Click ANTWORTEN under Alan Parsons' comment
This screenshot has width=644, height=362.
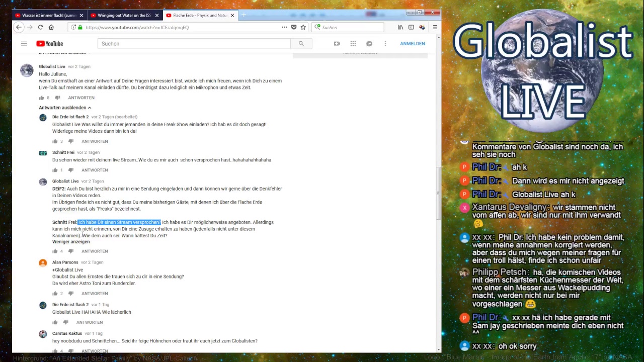coord(95,294)
